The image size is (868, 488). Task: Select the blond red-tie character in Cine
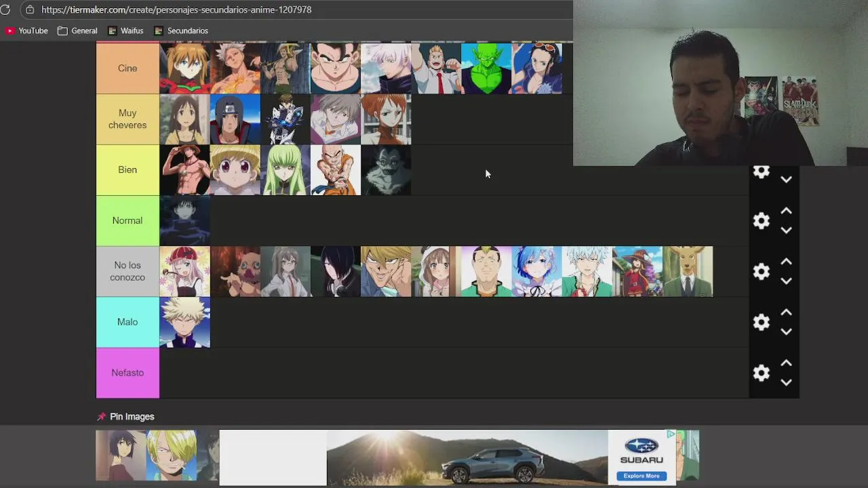tap(436, 68)
